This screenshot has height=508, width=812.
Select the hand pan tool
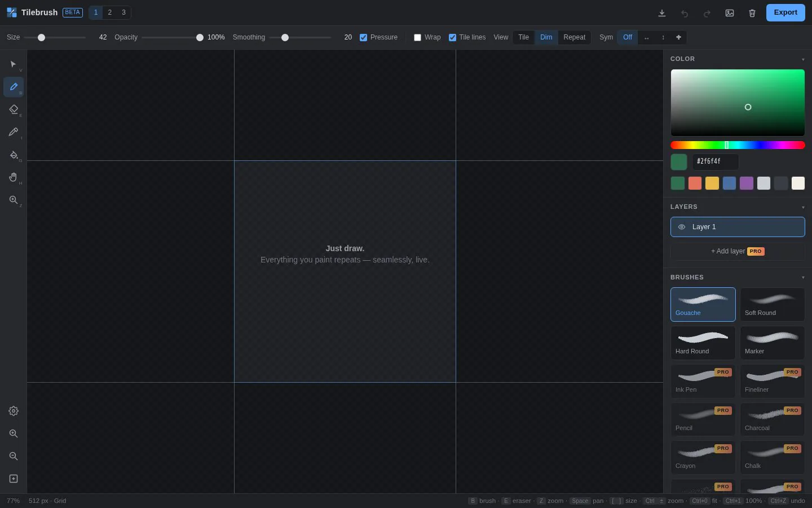14,177
